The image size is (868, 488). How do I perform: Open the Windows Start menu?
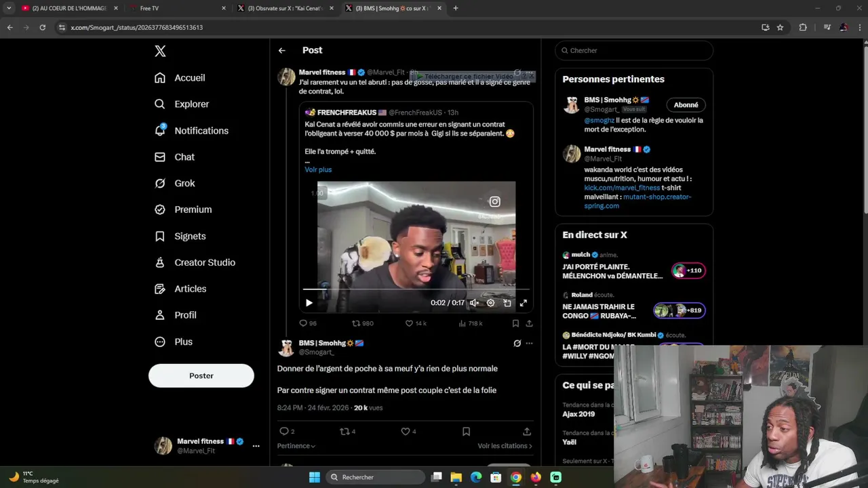pos(315,477)
